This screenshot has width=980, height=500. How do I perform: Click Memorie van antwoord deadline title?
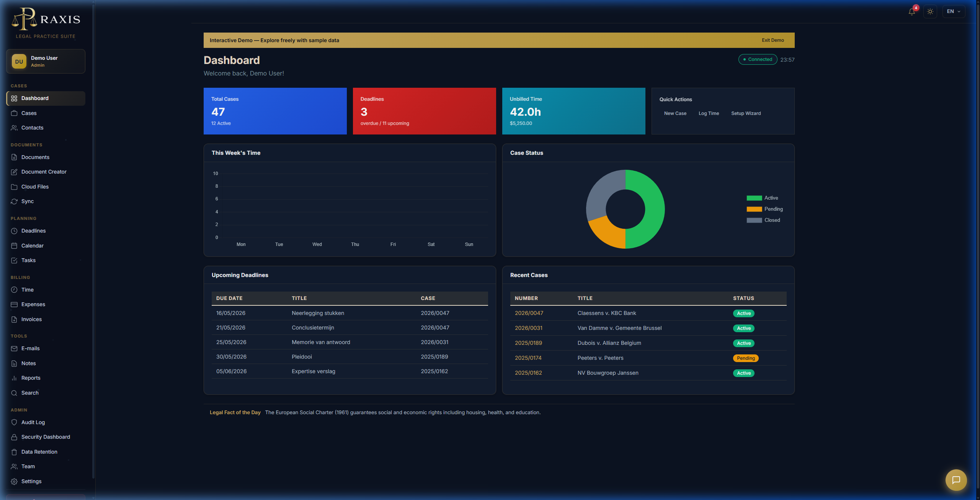[321, 342]
